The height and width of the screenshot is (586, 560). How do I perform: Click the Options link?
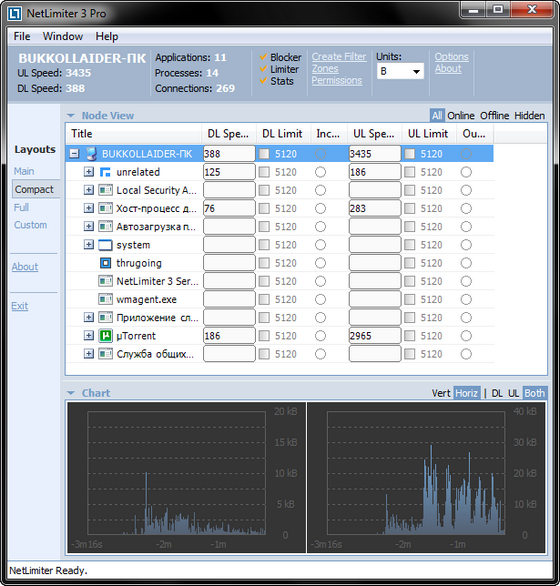(451, 57)
